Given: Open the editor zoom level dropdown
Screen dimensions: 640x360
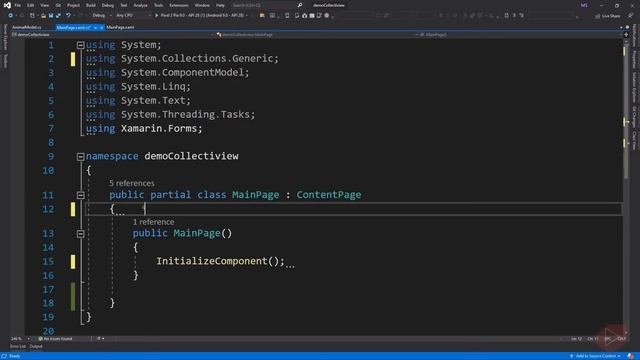Looking at the screenshot, I should click(x=20, y=339).
